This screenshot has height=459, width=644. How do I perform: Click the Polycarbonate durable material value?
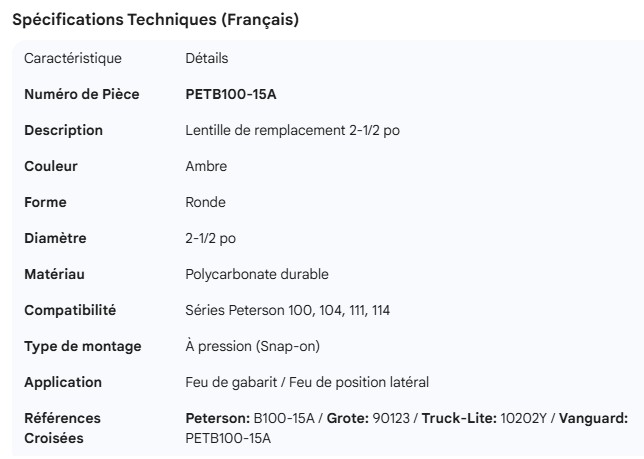[257, 274]
